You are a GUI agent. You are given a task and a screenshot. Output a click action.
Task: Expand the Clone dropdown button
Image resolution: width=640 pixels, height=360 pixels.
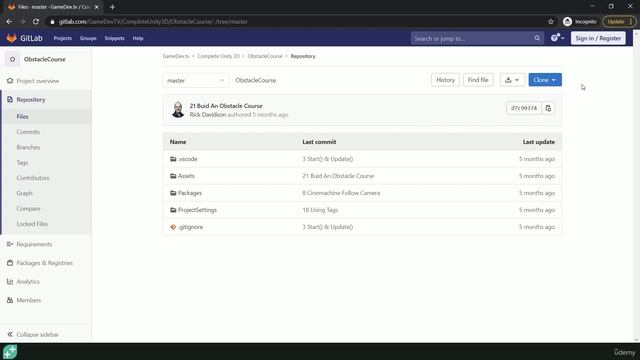[x=545, y=80]
